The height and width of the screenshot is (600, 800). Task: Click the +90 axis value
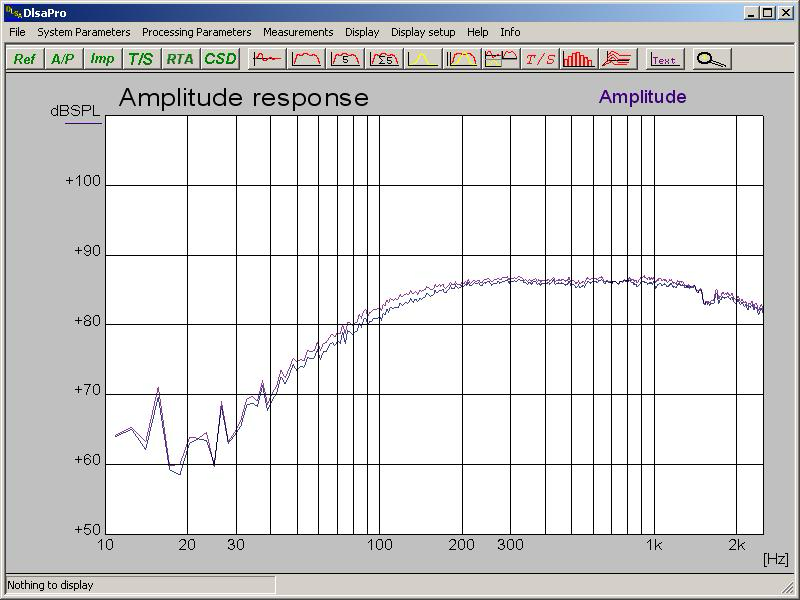click(x=88, y=251)
